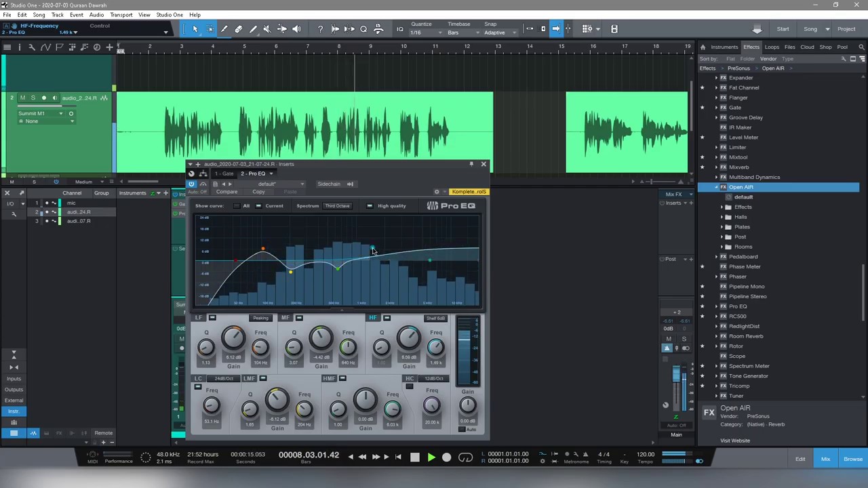Return to zero with transport button
868x488 pixels.
(398, 457)
